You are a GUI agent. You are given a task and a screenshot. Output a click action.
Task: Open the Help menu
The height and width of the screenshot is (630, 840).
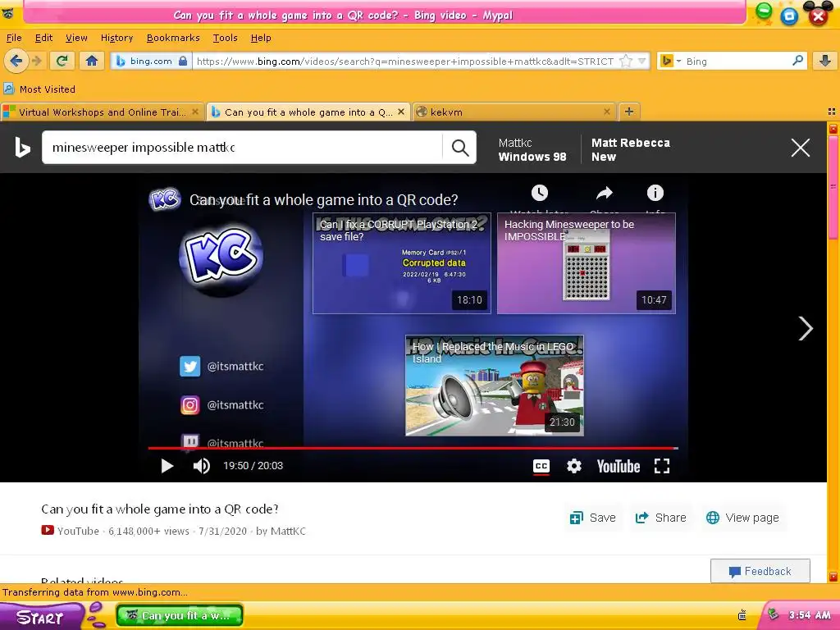[x=261, y=38]
